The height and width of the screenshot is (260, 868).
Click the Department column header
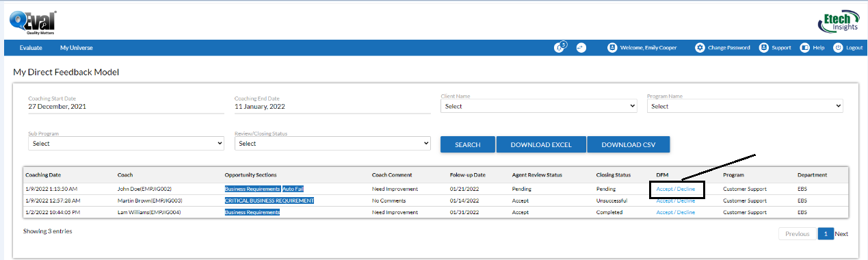(x=812, y=175)
